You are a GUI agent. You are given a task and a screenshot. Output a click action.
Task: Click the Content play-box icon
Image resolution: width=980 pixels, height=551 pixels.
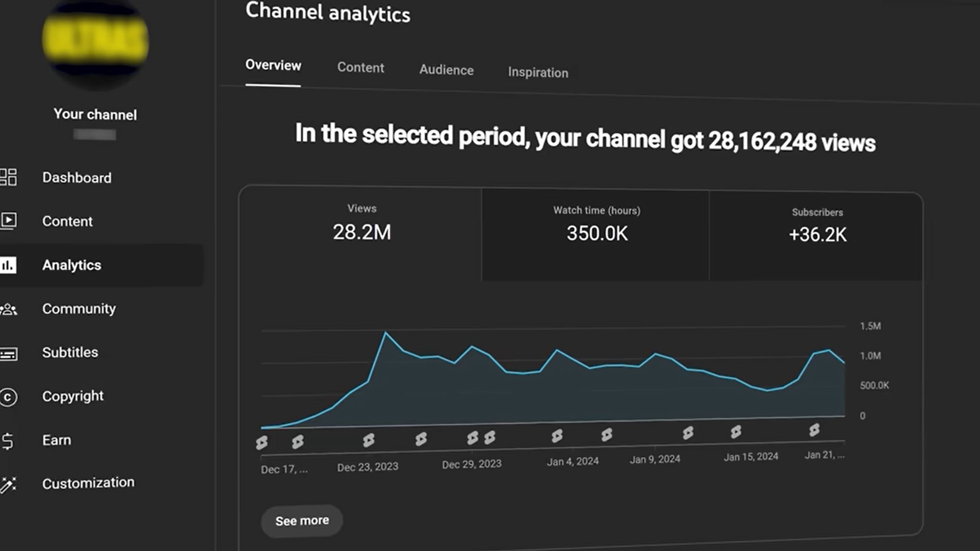click(8, 221)
